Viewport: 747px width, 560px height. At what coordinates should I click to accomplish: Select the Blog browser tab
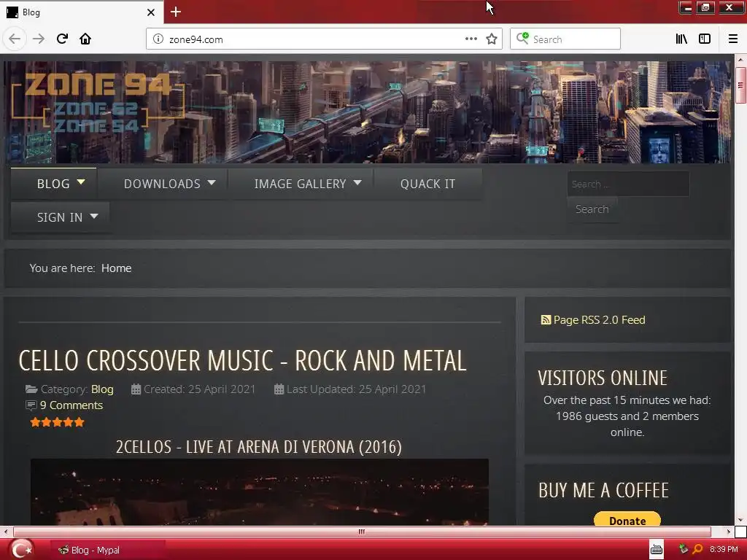point(82,12)
